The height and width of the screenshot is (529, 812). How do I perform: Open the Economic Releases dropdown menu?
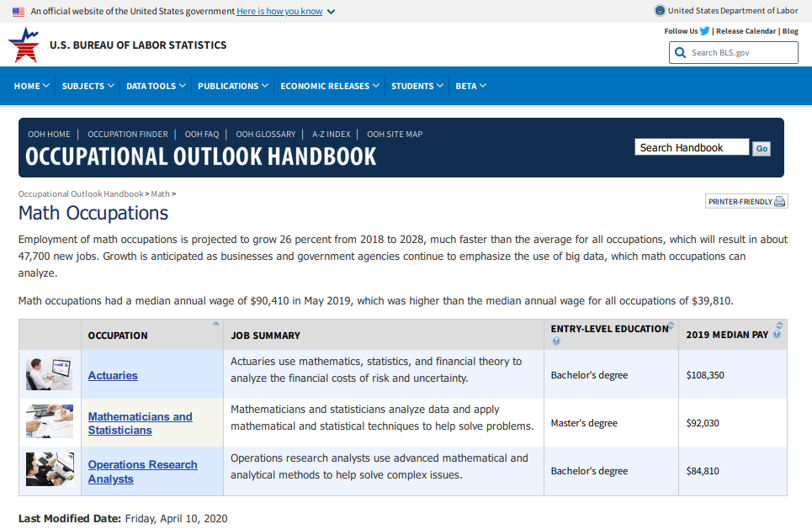330,86
